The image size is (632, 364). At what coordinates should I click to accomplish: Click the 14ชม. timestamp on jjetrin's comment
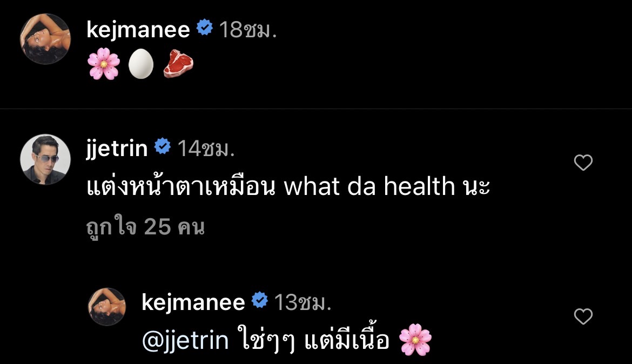pos(207,147)
